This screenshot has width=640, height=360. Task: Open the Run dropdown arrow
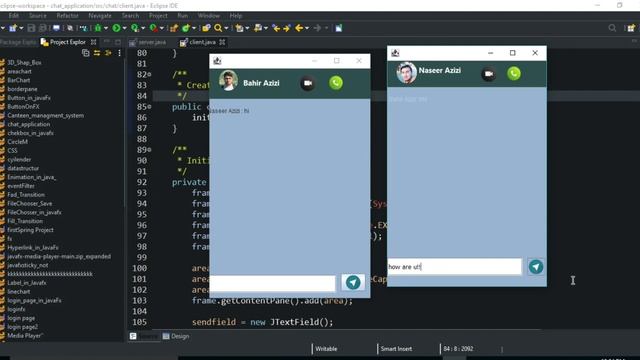pos(124,28)
